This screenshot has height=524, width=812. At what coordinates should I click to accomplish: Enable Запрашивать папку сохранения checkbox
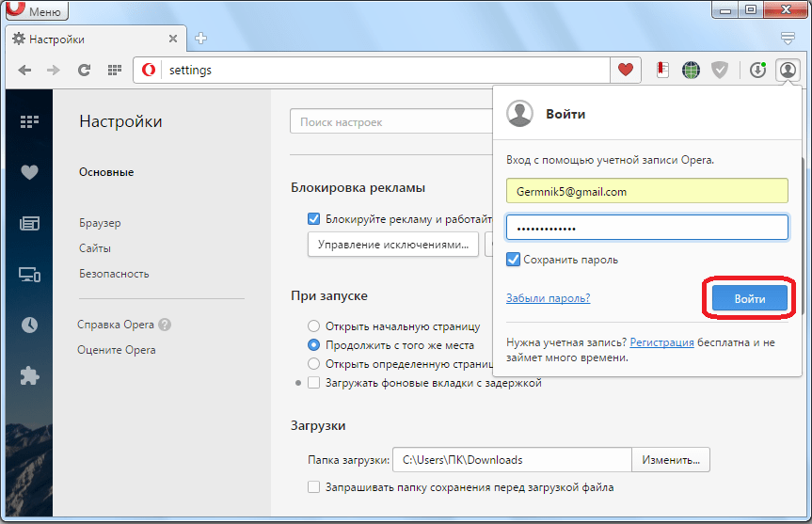click(x=314, y=487)
